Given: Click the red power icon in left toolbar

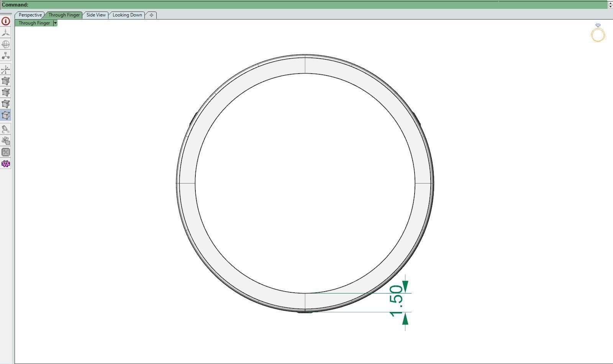Looking at the screenshot, I should (x=6, y=21).
